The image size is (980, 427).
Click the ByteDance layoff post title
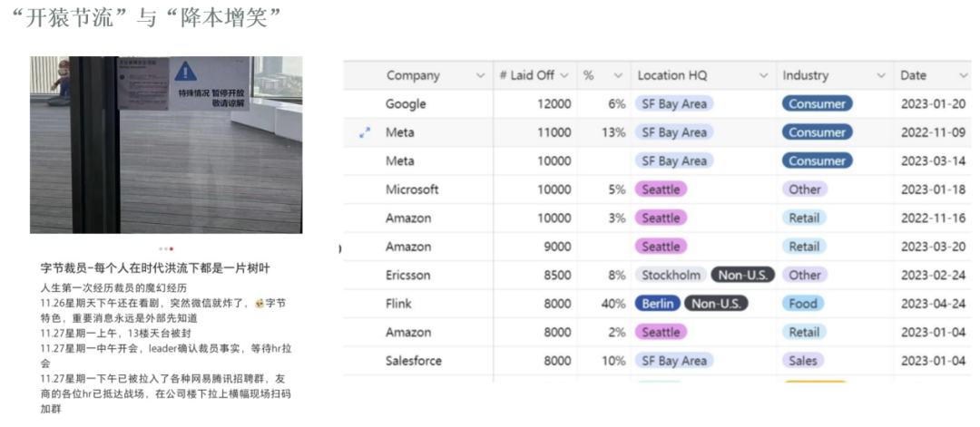click(x=155, y=269)
